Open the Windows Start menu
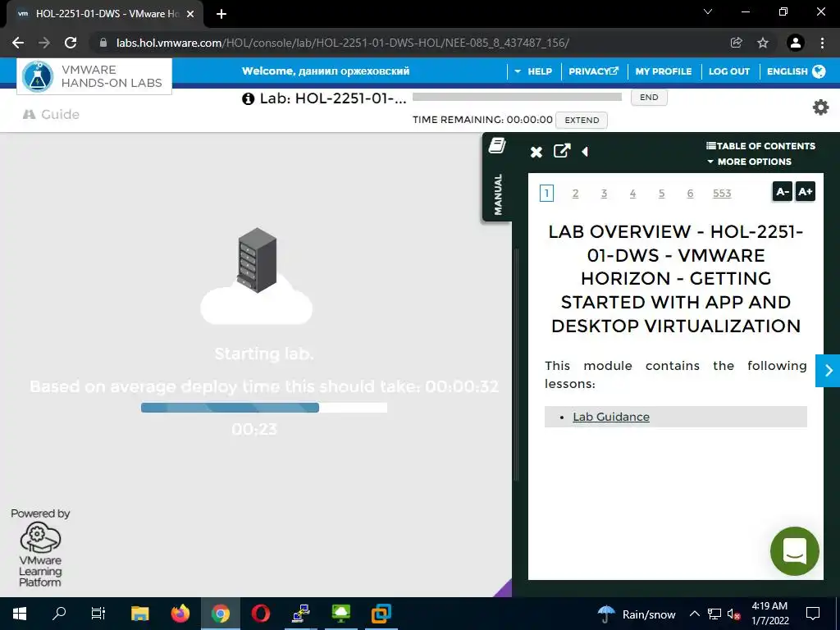 tap(20, 614)
